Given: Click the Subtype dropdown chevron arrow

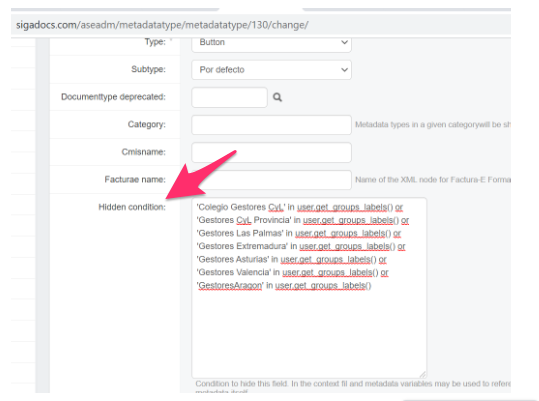Looking at the screenshot, I should 344,70.
